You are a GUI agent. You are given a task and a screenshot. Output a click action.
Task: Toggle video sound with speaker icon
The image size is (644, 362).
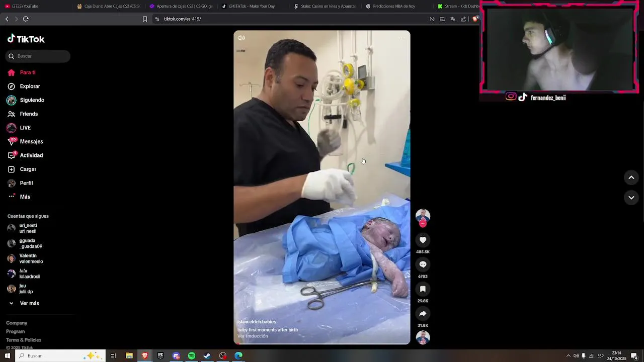click(x=241, y=38)
